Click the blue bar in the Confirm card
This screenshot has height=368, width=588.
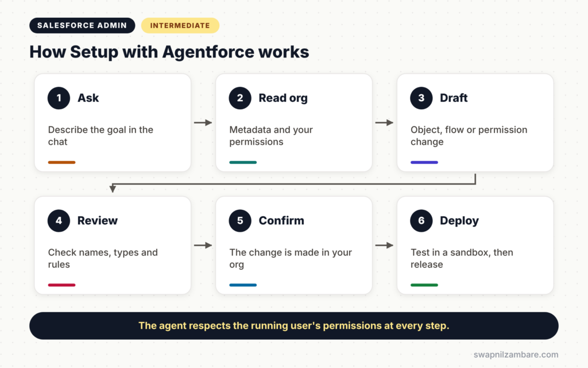click(243, 285)
